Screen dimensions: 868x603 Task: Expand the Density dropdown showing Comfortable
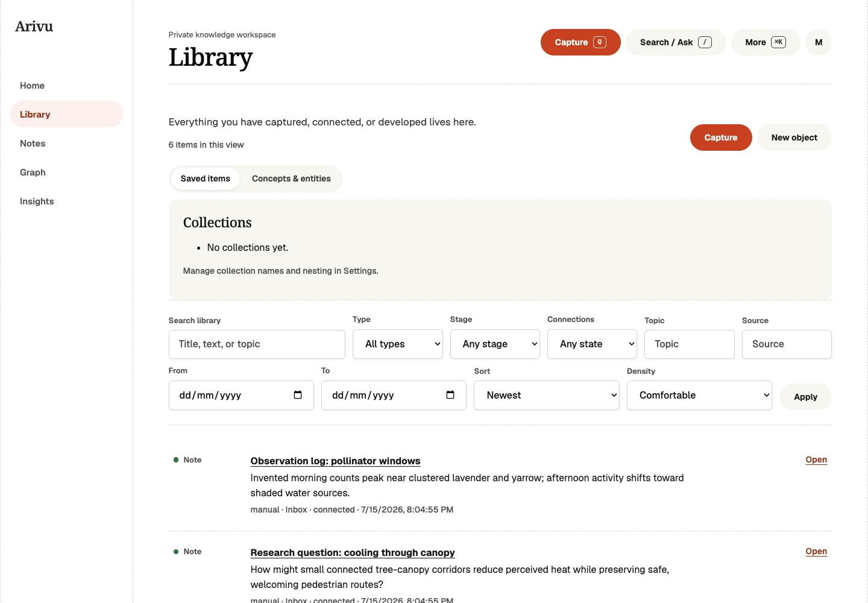point(699,396)
